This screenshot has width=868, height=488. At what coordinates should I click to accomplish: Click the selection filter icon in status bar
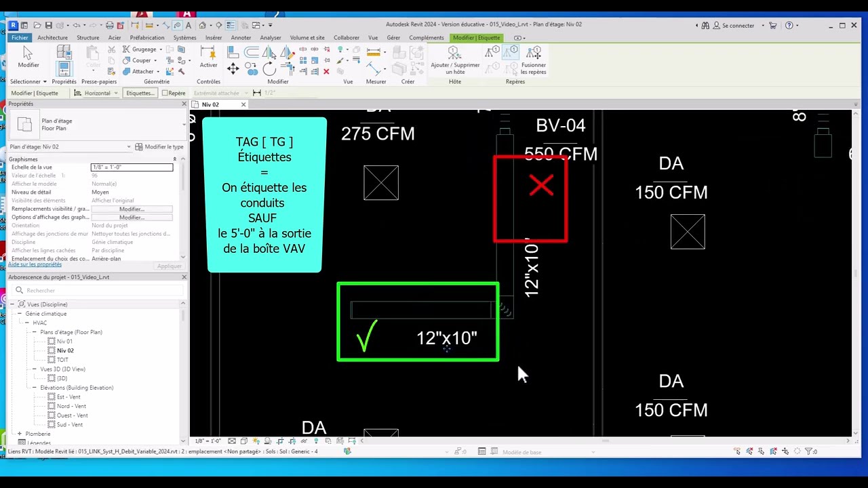(808, 451)
